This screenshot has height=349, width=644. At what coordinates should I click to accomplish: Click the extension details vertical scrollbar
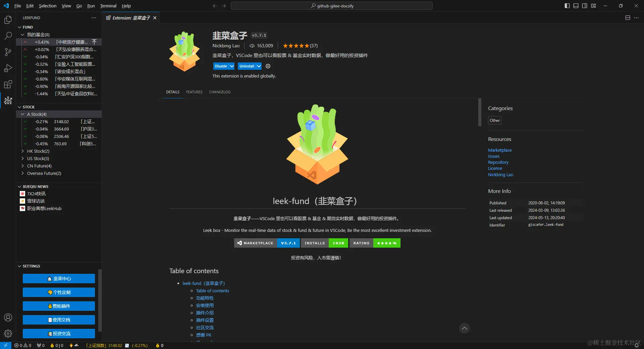pyautogui.click(x=480, y=112)
